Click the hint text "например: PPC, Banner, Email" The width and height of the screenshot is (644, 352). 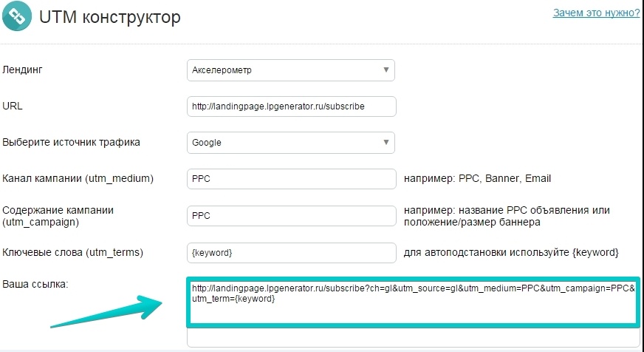[477, 178]
